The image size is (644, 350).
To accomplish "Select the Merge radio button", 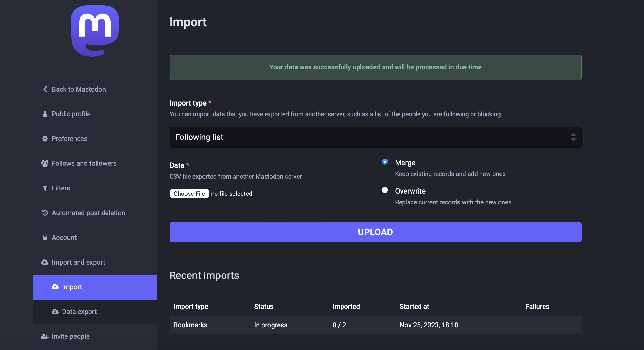I will (385, 162).
